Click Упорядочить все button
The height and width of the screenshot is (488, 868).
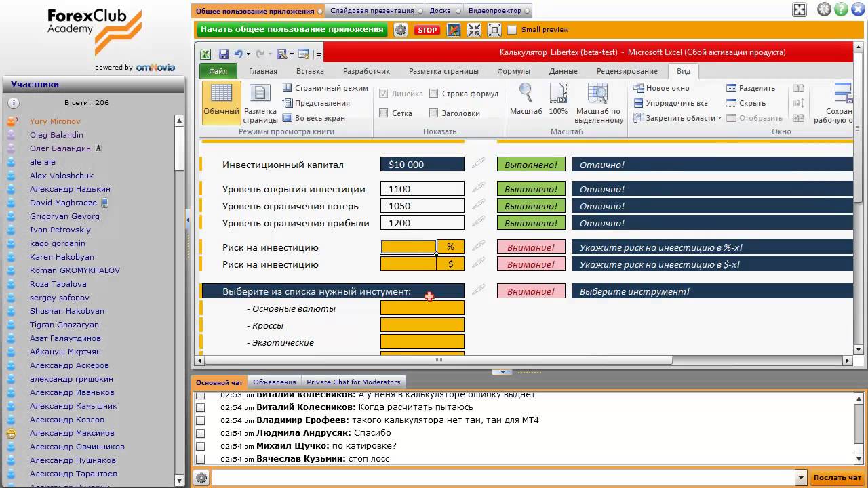pos(671,103)
